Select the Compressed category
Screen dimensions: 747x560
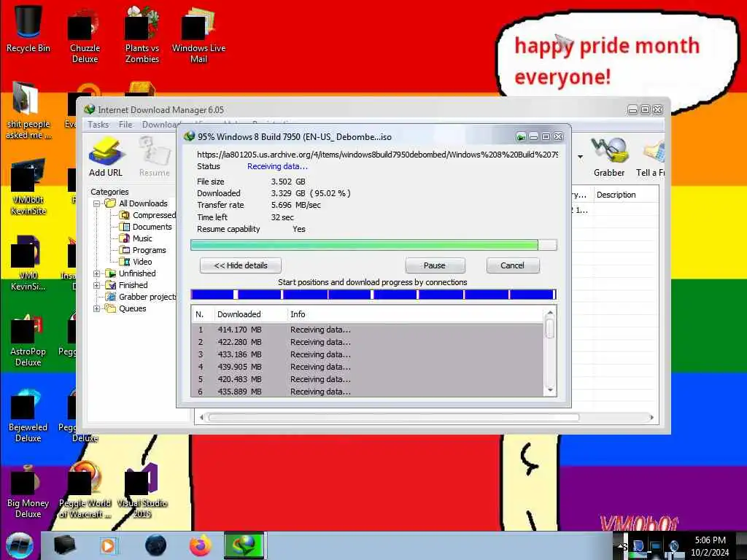click(x=147, y=215)
